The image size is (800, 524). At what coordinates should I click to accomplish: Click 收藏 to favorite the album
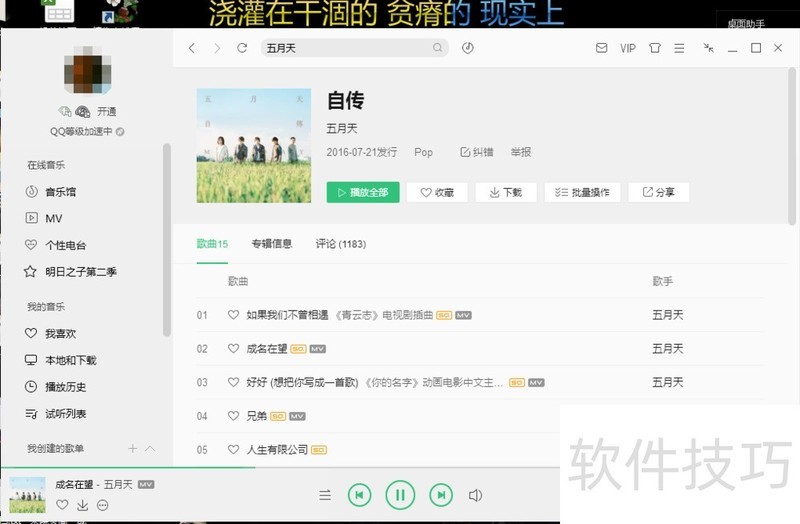click(437, 192)
